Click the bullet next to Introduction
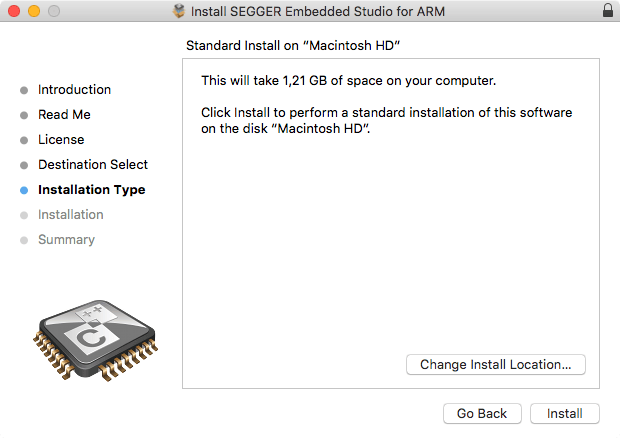This screenshot has height=438, width=620. pyautogui.click(x=24, y=90)
